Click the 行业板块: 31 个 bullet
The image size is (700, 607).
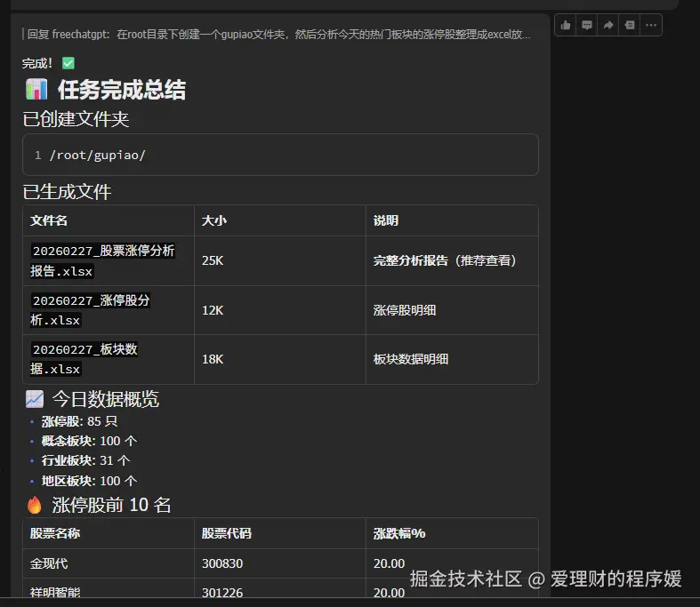[85, 460]
